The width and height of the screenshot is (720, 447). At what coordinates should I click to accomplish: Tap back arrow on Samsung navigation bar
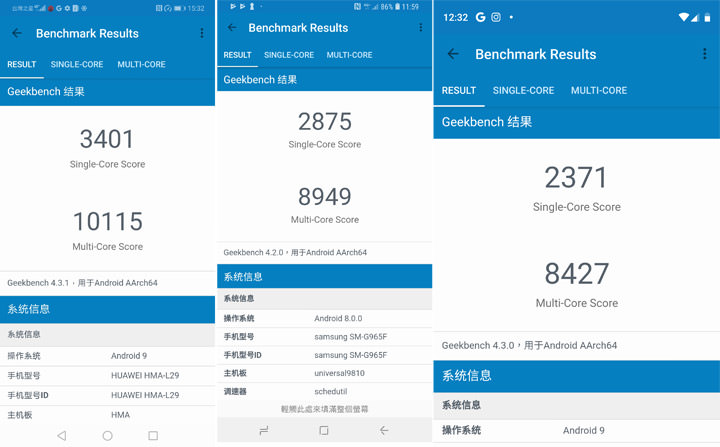point(384,430)
